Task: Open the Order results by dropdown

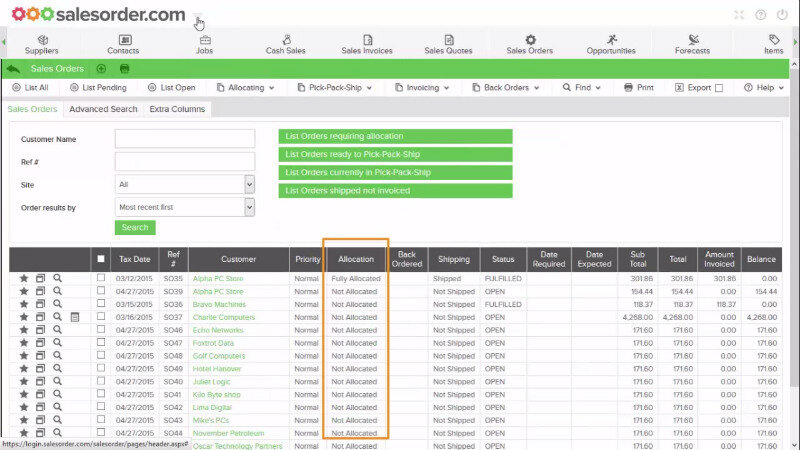Action: click(184, 207)
